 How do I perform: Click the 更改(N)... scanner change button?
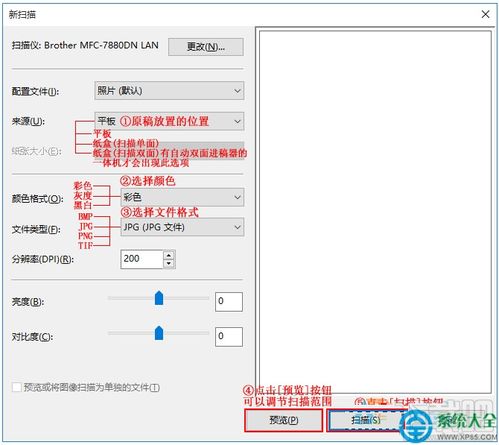point(206,47)
